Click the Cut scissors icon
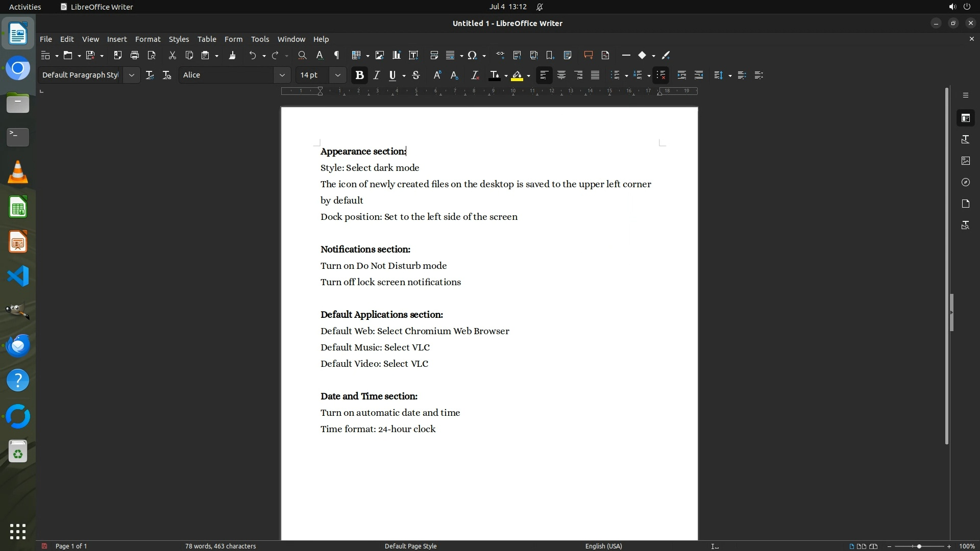The image size is (980, 551). pyautogui.click(x=172, y=55)
